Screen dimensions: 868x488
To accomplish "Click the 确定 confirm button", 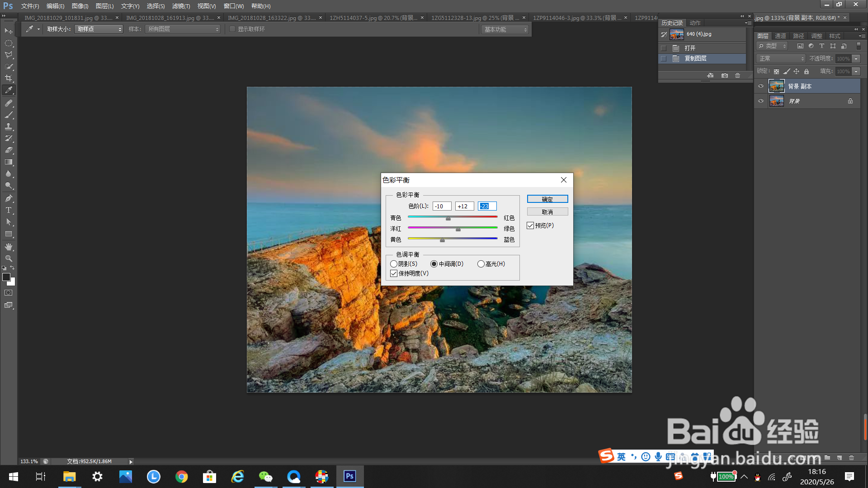I will point(547,199).
